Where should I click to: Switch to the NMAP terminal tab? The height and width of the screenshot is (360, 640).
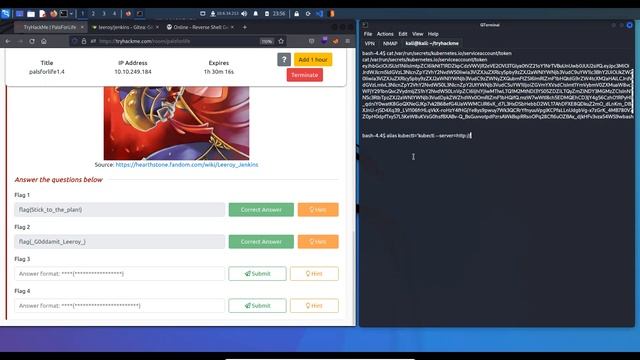390,43
